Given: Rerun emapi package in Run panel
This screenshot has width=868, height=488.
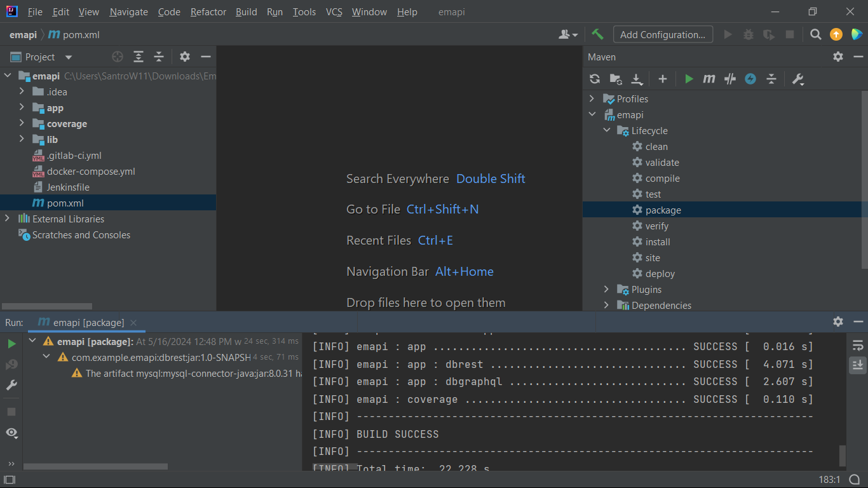Looking at the screenshot, I should pyautogui.click(x=11, y=344).
